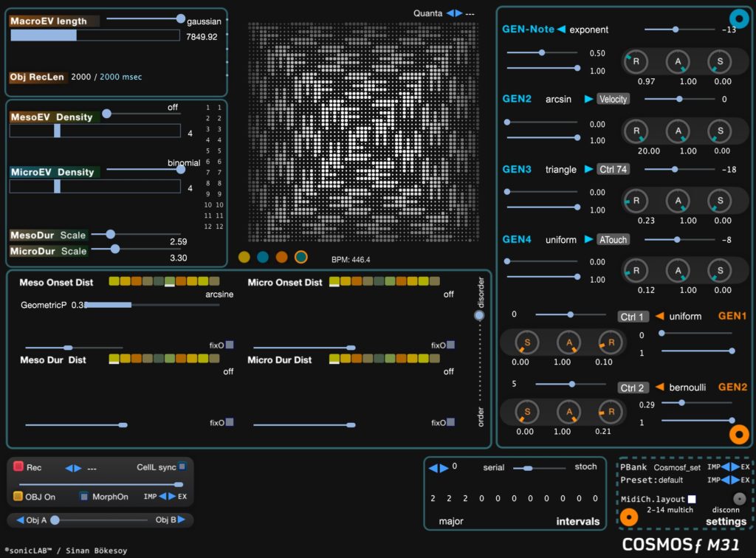Click the orange ring icon below orange GEN2
756x558 pixels.
coord(738,435)
